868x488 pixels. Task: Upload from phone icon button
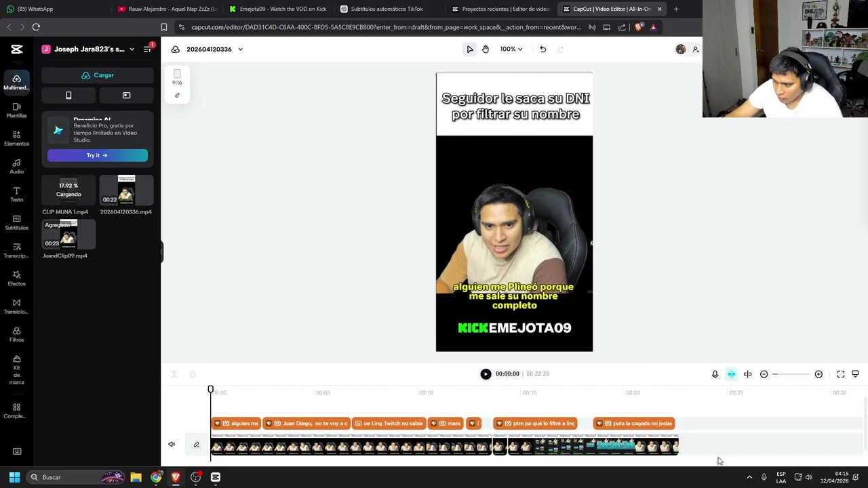[68, 96]
